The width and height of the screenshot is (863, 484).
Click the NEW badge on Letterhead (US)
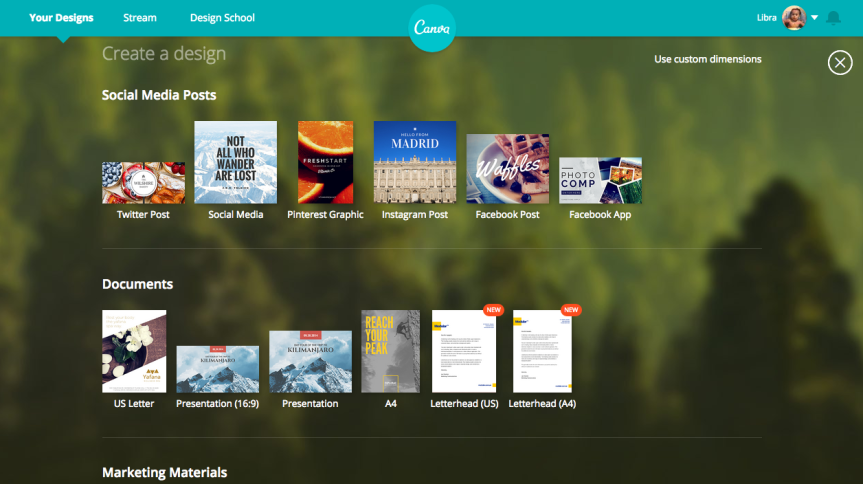click(493, 310)
